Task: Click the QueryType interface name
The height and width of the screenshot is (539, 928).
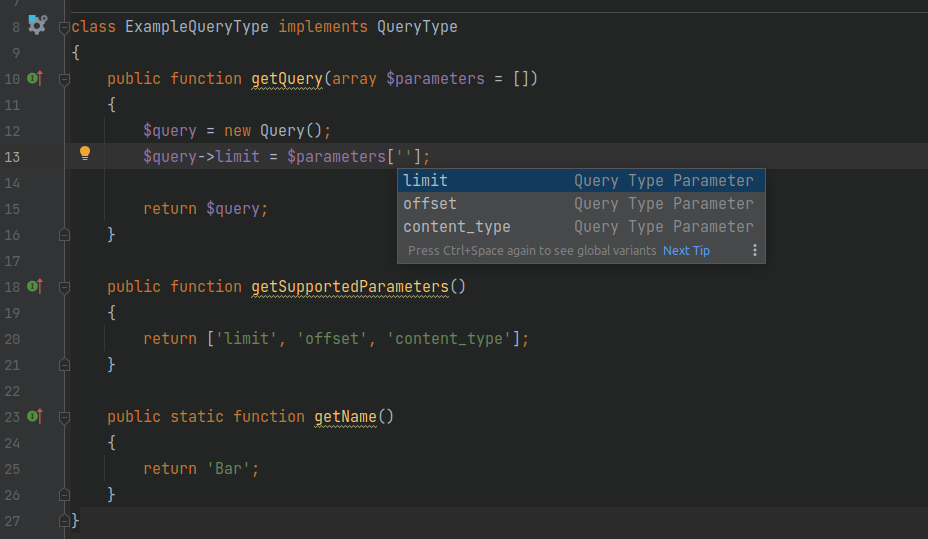Action: 417,27
